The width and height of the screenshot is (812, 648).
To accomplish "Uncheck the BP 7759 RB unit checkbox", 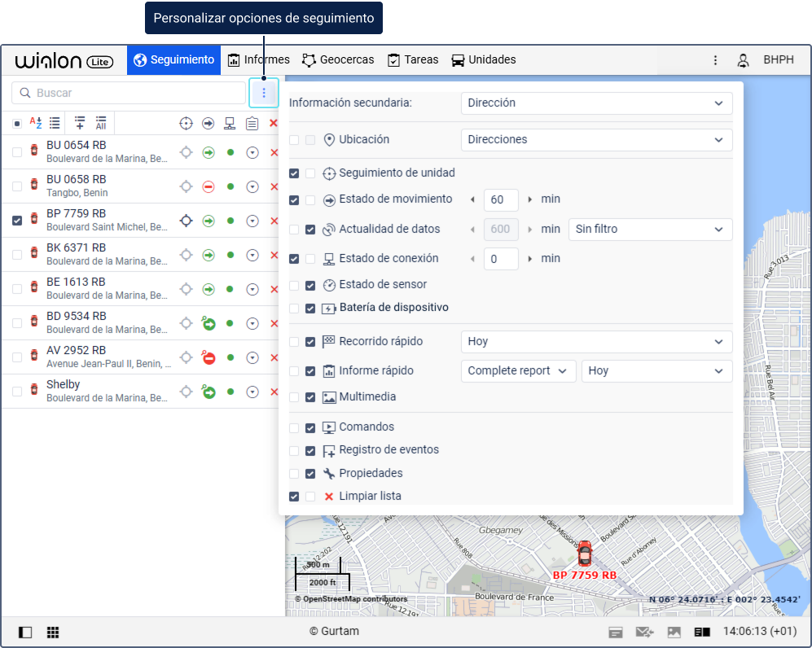I will pos(17,221).
